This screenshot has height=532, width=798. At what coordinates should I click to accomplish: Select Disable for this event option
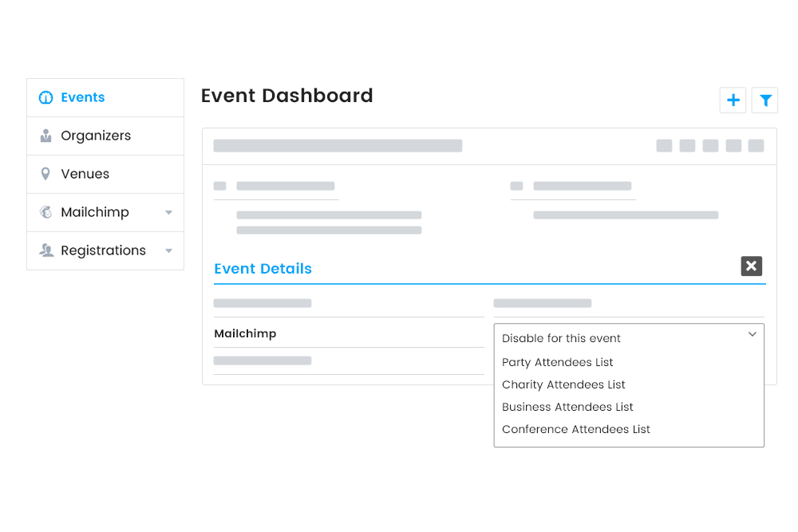(x=561, y=338)
